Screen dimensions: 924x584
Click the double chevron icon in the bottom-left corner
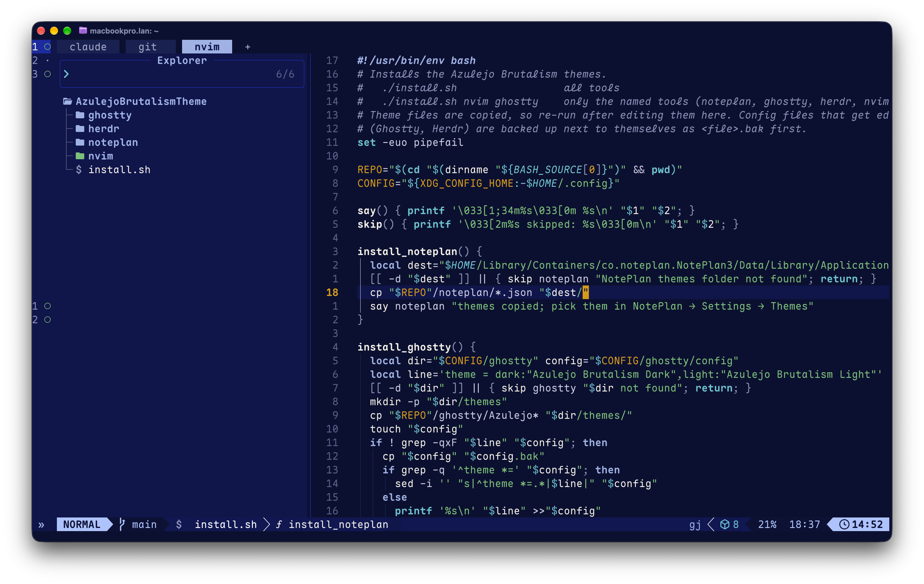pos(41,525)
